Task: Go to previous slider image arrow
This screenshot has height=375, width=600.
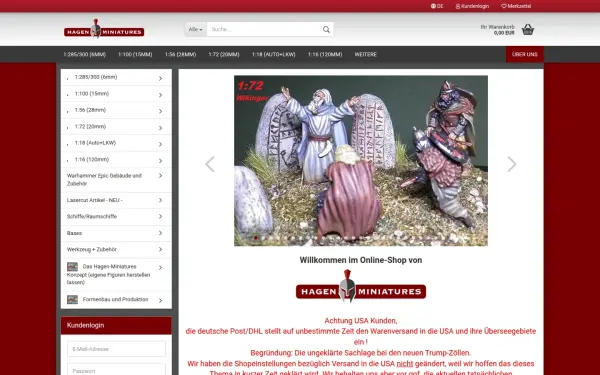Action: pos(210,164)
